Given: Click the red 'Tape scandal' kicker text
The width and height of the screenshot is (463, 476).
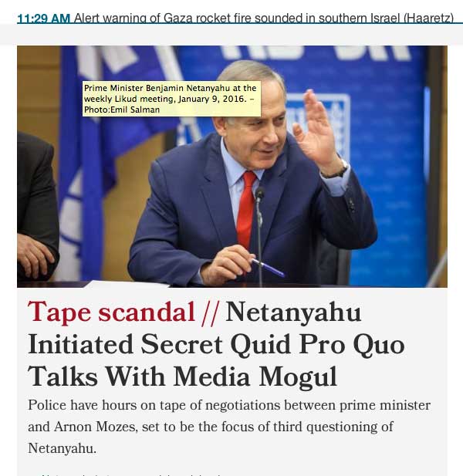Looking at the screenshot, I should (x=111, y=312).
